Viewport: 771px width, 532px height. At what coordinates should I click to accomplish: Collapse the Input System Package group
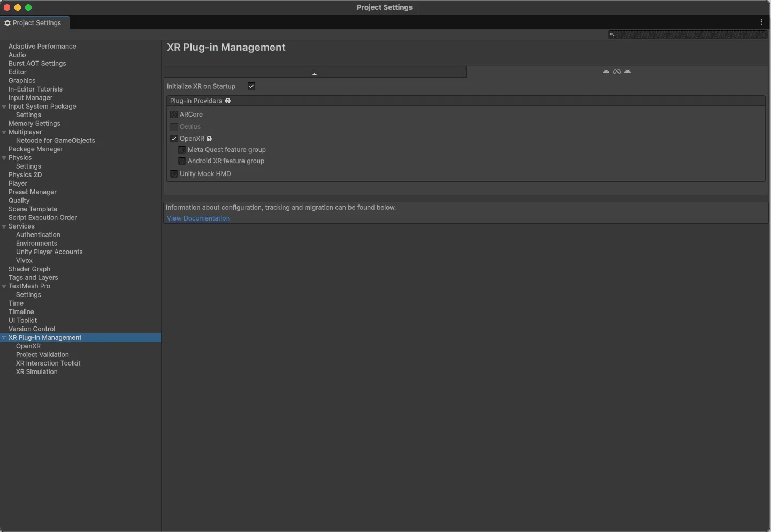(x=4, y=107)
